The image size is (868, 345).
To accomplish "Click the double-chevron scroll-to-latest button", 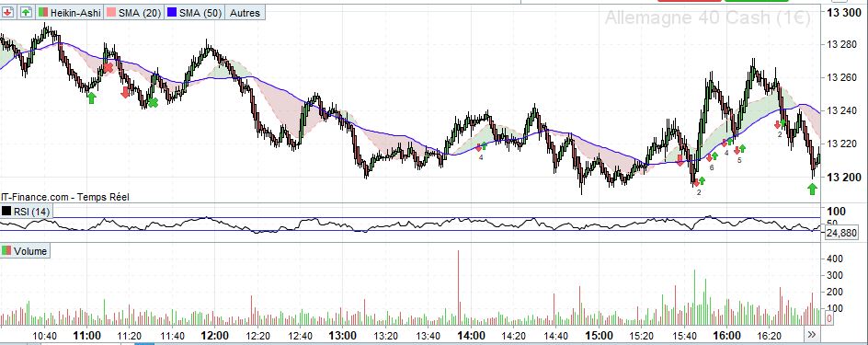I will 812,334.
